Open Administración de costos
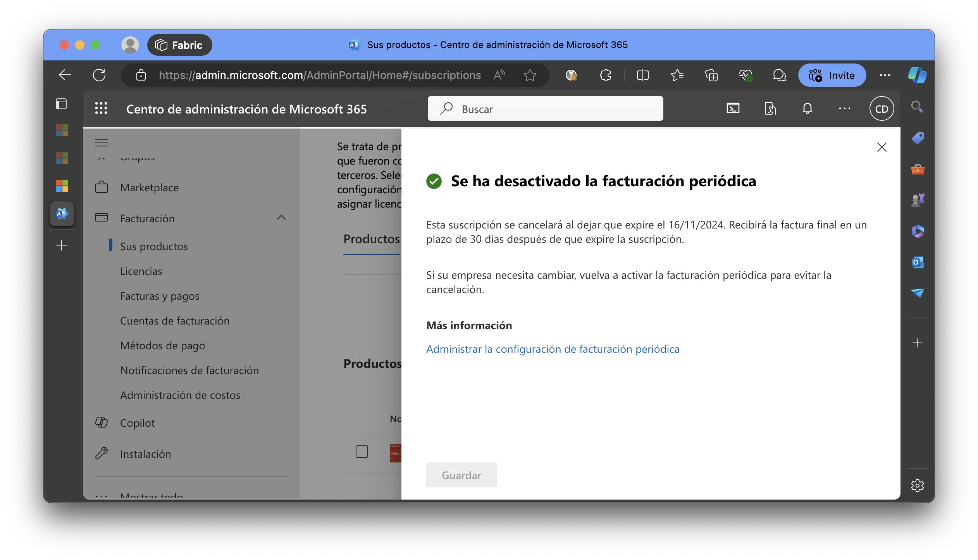This screenshot has height=560, width=978. tap(180, 395)
